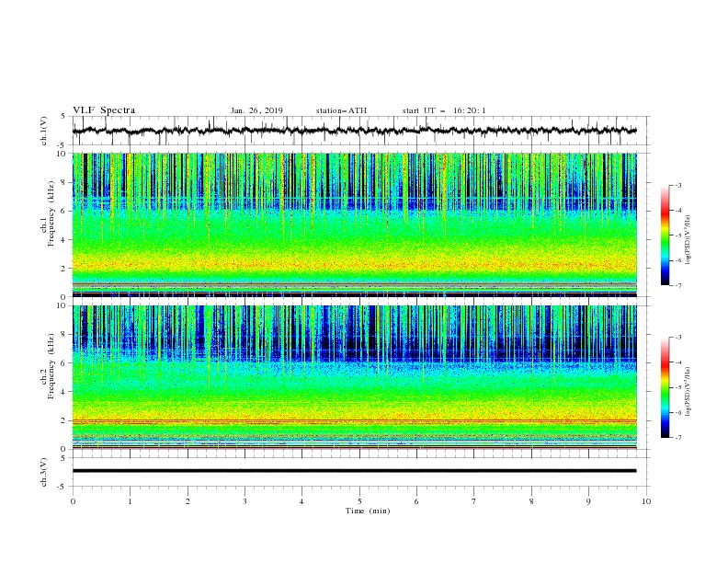
Task: Click ch.1 frequency tick label "2"
Action: coord(63,269)
